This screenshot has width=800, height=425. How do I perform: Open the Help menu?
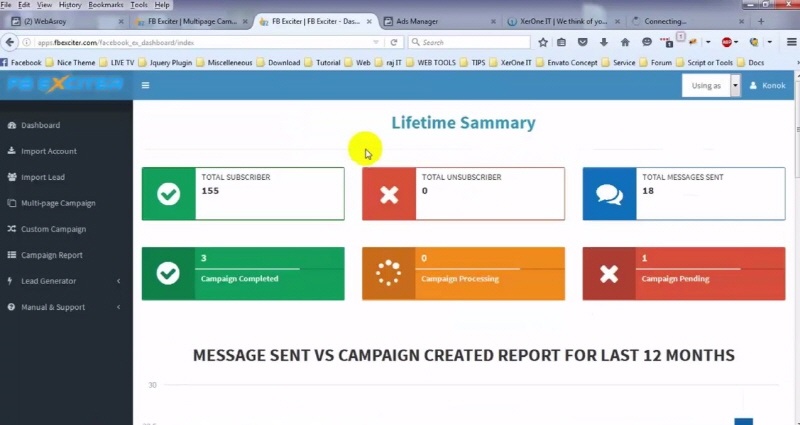(x=162, y=5)
